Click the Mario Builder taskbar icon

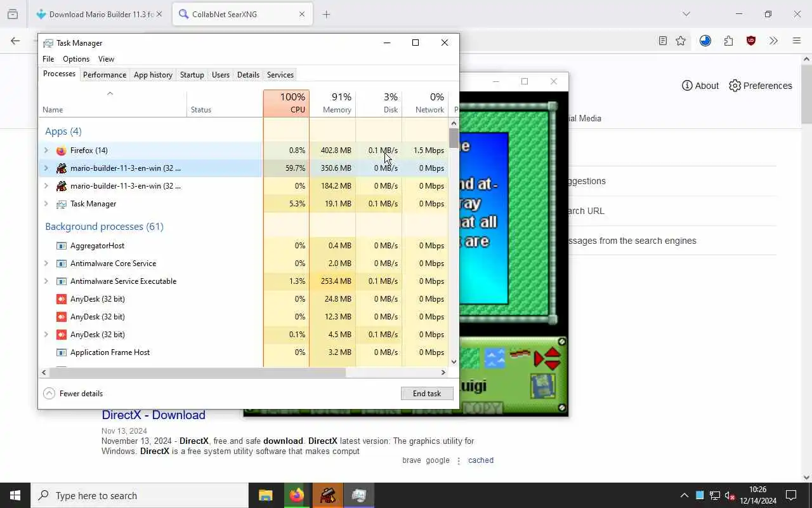pos(328,495)
